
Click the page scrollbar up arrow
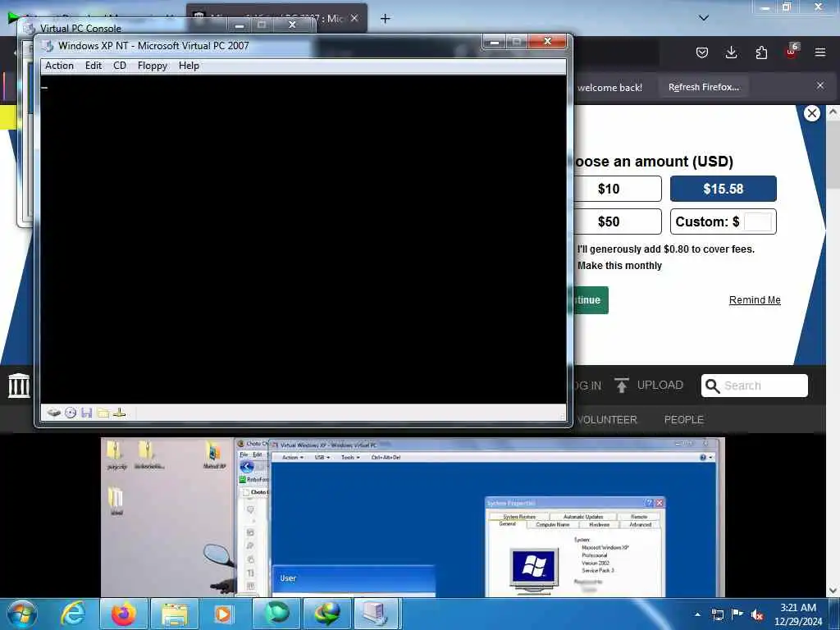coord(833,112)
